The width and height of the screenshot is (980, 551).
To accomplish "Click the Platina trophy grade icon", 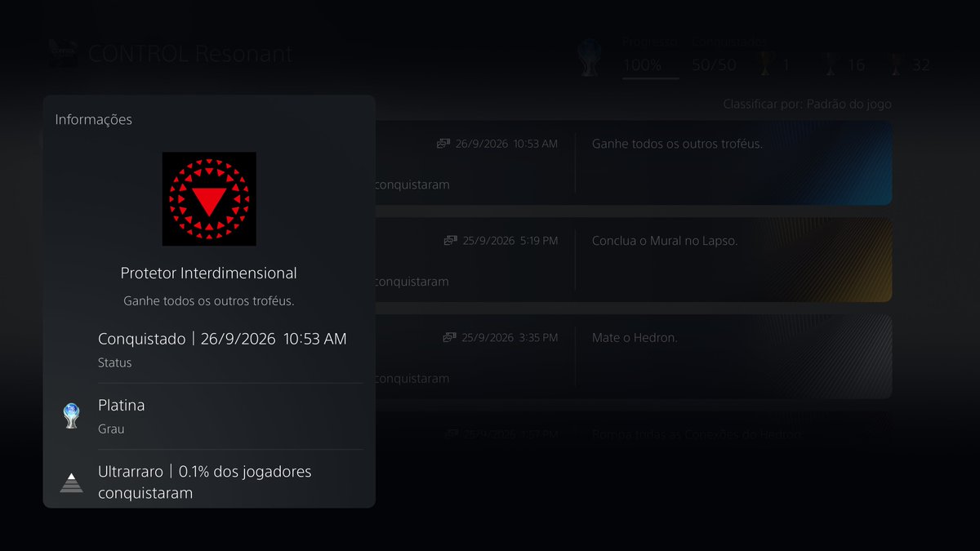I will click(72, 415).
